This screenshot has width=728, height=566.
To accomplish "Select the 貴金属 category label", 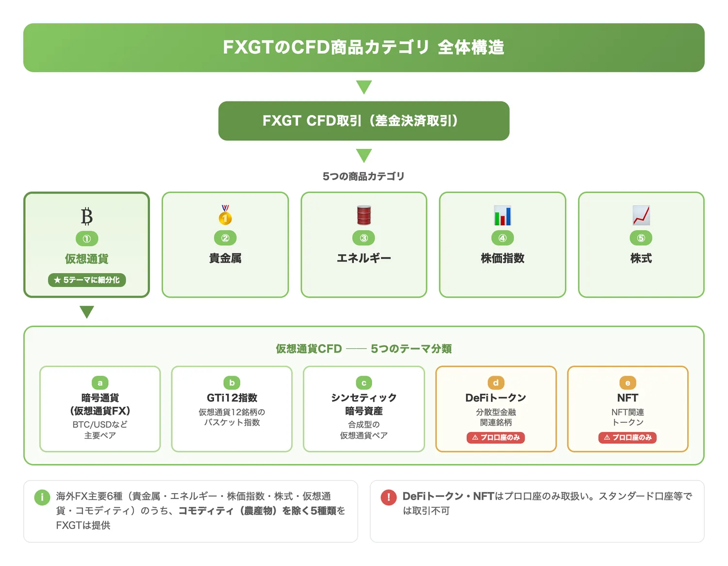I will pyautogui.click(x=225, y=258).
